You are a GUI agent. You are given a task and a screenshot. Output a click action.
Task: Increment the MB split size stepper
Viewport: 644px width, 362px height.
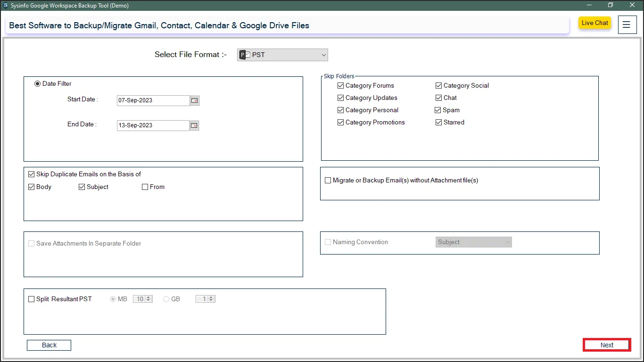[149, 297]
